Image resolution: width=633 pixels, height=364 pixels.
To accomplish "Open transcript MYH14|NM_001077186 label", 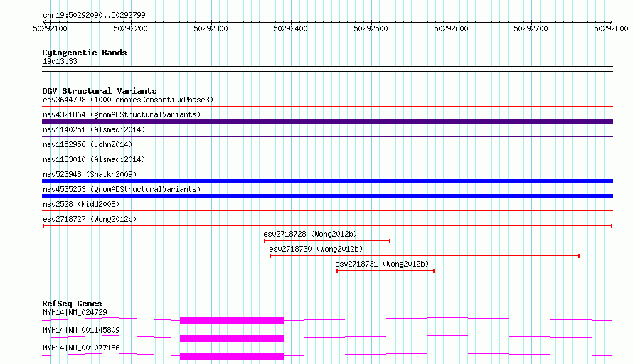I will [81, 348].
